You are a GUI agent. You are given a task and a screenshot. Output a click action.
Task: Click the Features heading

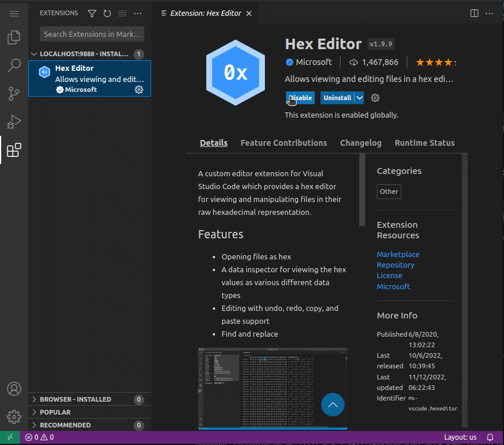220,234
